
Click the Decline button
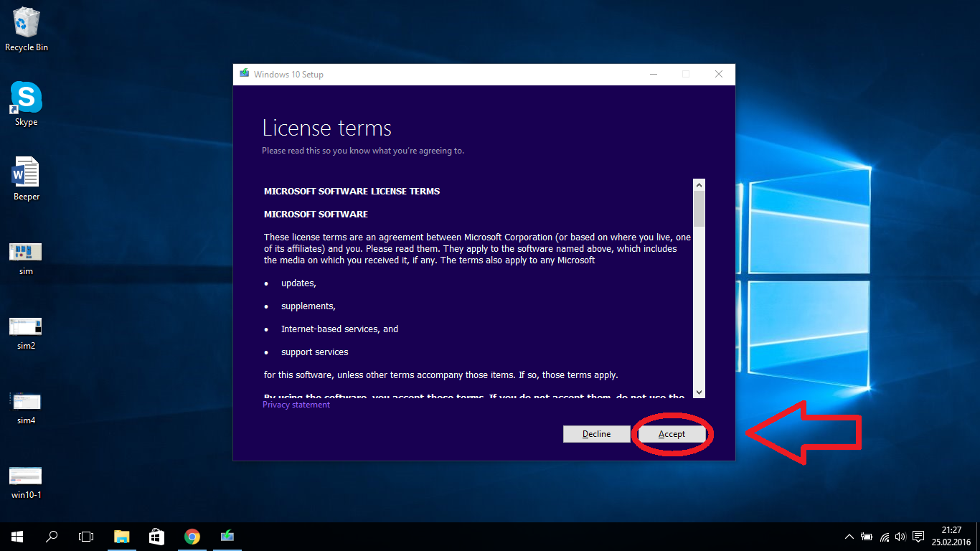[x=596, y=434]
